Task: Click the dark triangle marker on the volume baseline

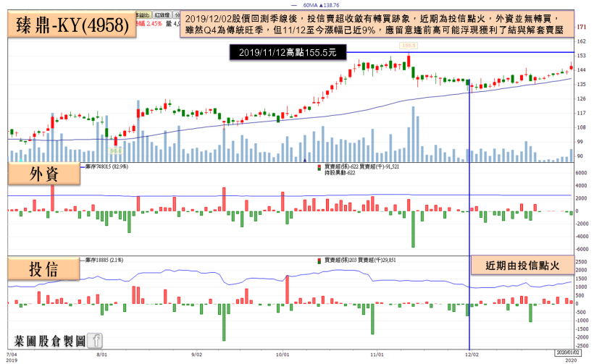Action: click(x=304, y=161)
